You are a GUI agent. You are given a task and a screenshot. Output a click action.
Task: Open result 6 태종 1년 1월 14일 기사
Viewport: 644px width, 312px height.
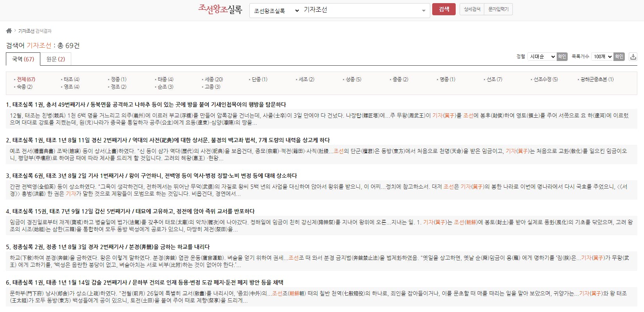[144, 282]
